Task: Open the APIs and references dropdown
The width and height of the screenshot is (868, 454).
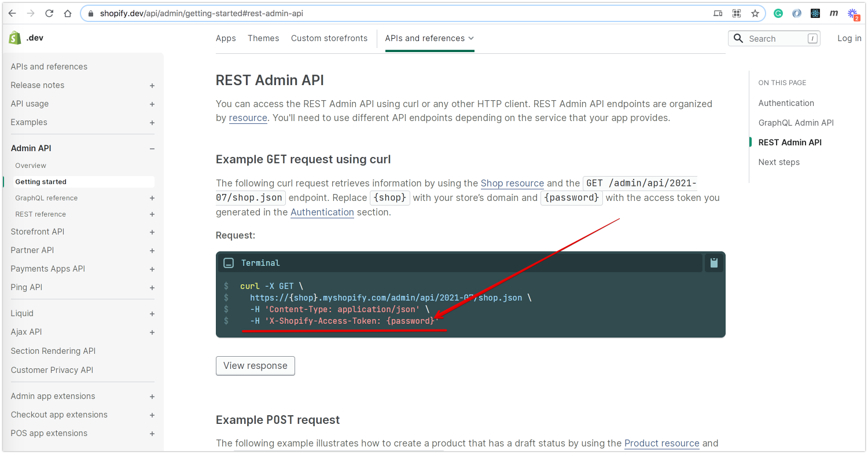Action: coord(429,38)
